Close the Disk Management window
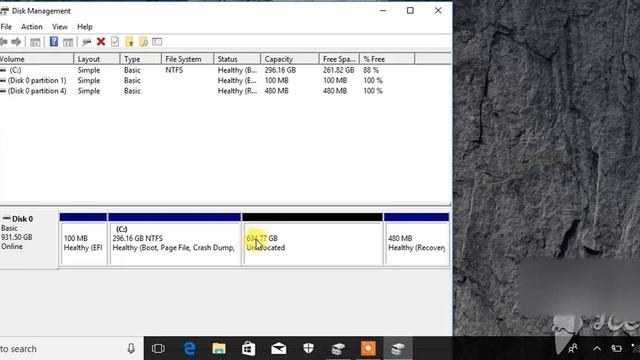640x360 pixels. [438, 11]
